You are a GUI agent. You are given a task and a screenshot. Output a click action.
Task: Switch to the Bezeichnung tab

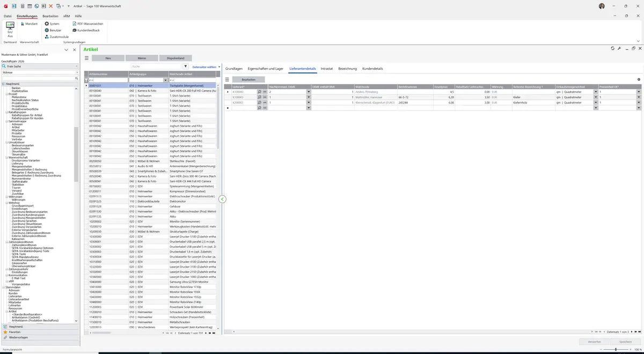coord(348,69)
